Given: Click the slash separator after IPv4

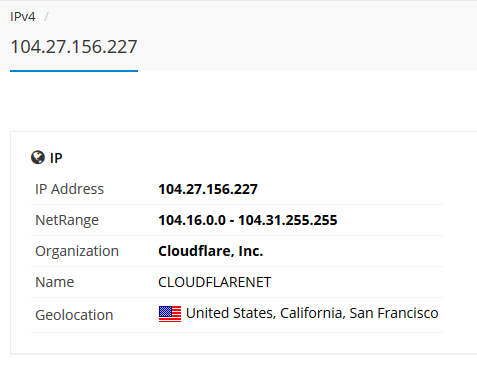Looking at the screenshot, I should [x=46, y=17].
